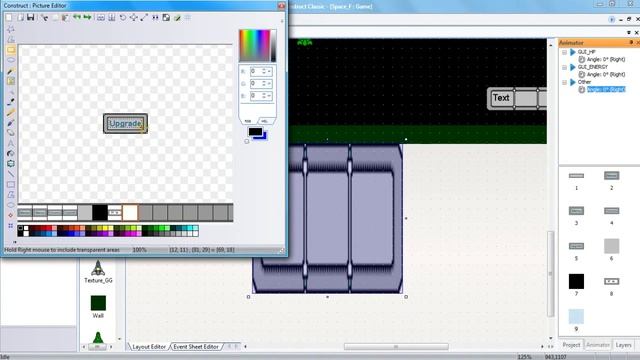Click the Rotate toolbar icon
Viewport: 640px width, 360px height.
pyautogui.click(x=122, y=18)
